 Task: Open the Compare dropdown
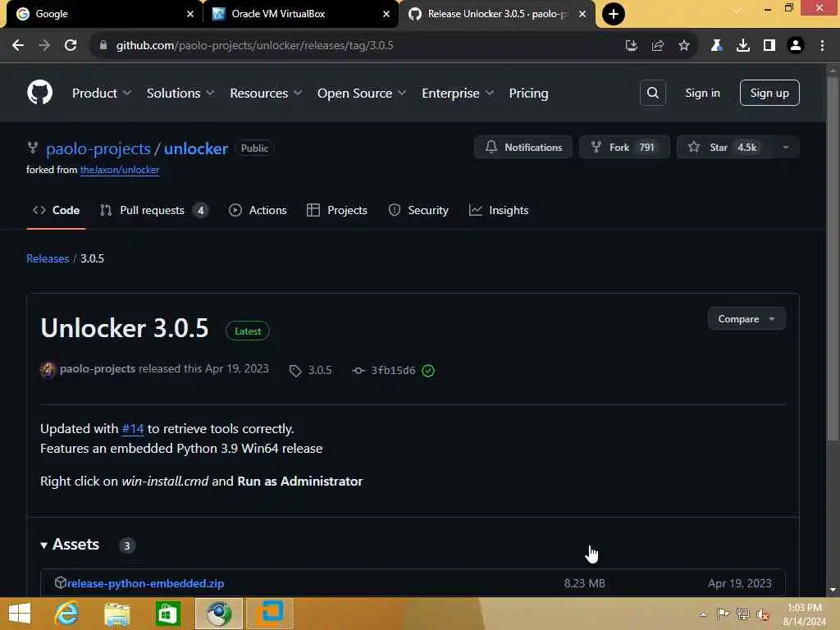point(746,319)
